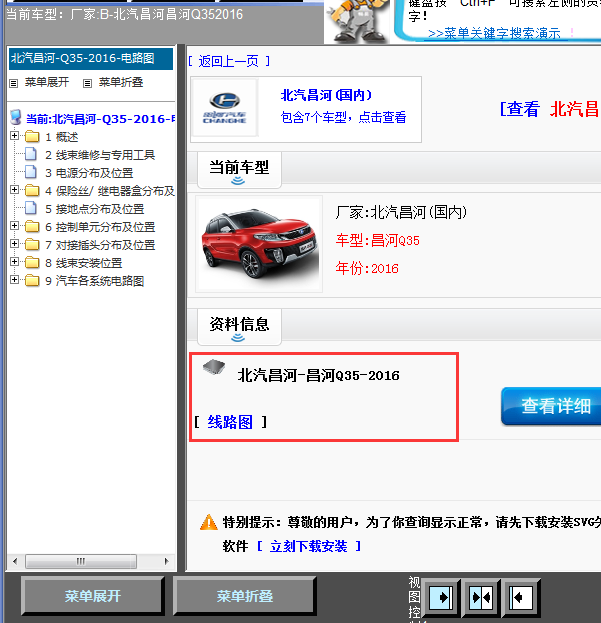Click the mechanic mascot image
The height and width of the screenshot is (623, 601).
point(357,21)
